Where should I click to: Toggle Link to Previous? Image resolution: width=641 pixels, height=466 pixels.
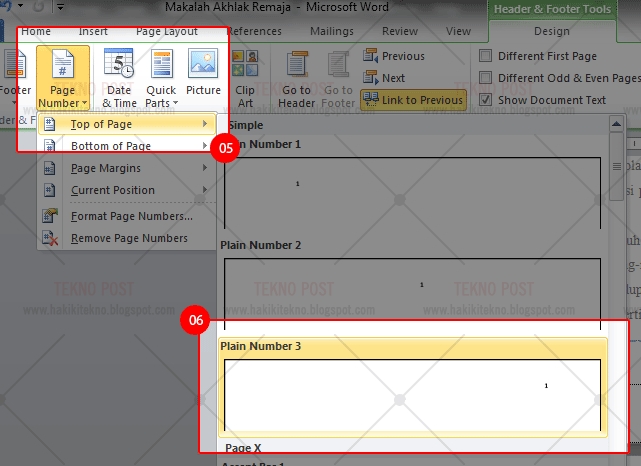(x=413, y=100)
